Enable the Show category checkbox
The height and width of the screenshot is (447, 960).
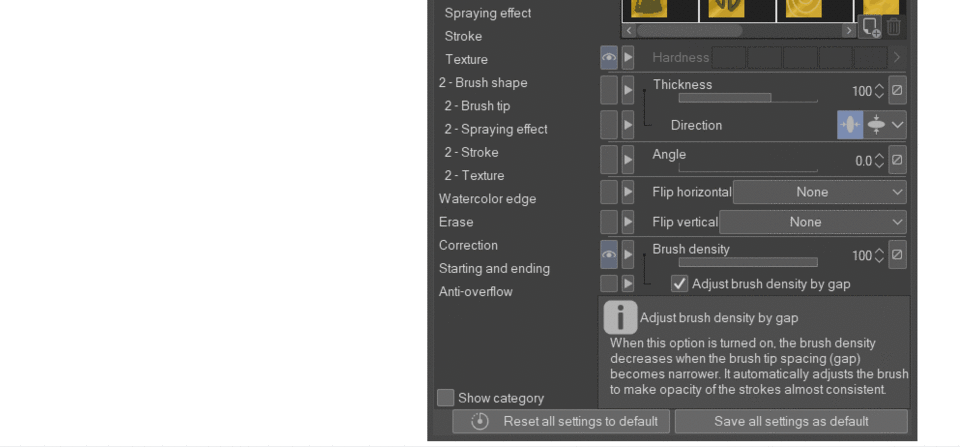point(446,398)
